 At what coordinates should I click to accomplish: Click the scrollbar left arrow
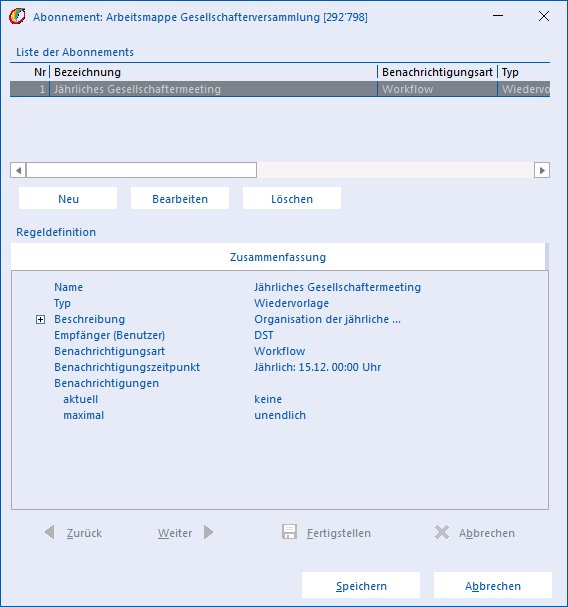[x=18, y=170]
